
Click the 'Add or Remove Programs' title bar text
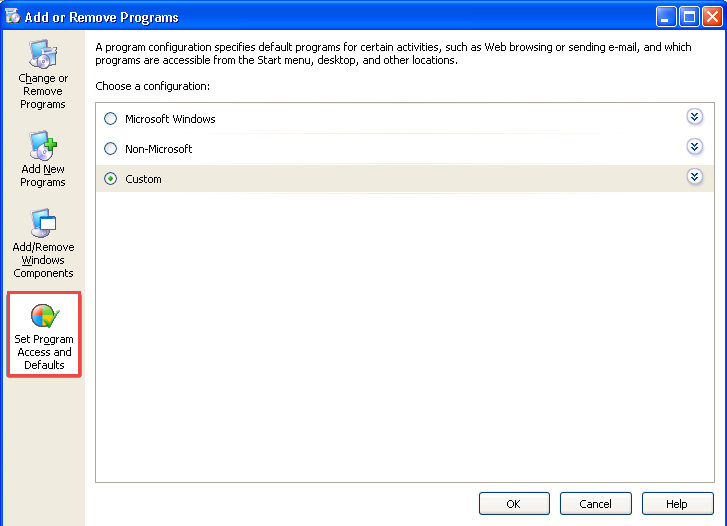click(x=101, y=16)
